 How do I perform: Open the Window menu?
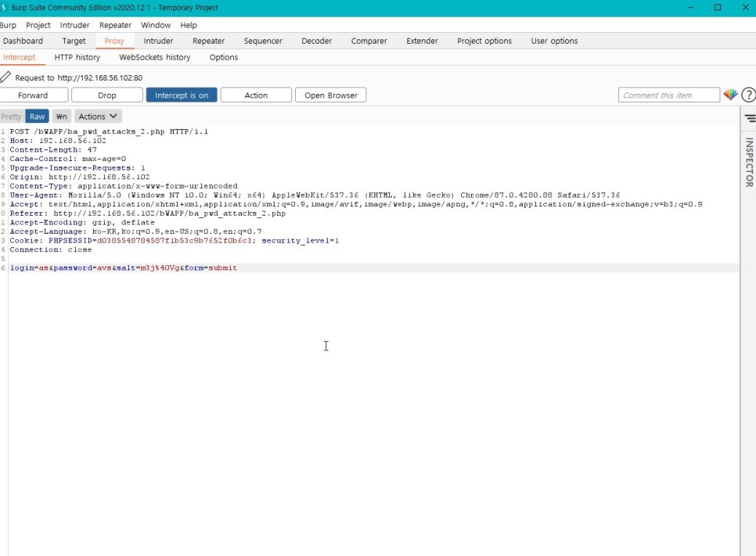click(156, 25)
